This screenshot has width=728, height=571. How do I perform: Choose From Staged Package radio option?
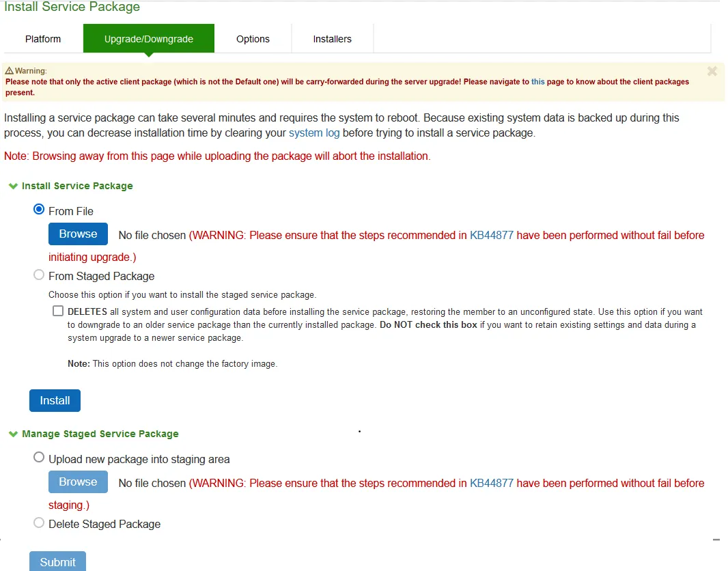[x=39, y=275]
